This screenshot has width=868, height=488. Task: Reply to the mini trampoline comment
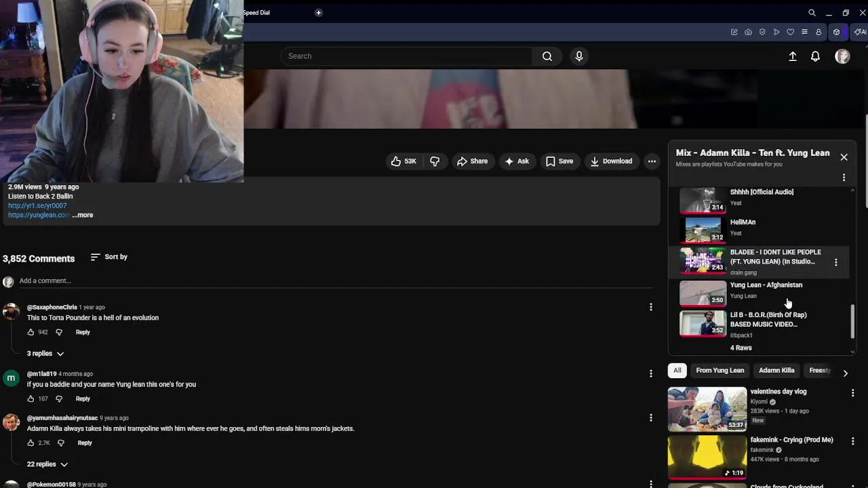pyautogui.click(x=85, y=443)
